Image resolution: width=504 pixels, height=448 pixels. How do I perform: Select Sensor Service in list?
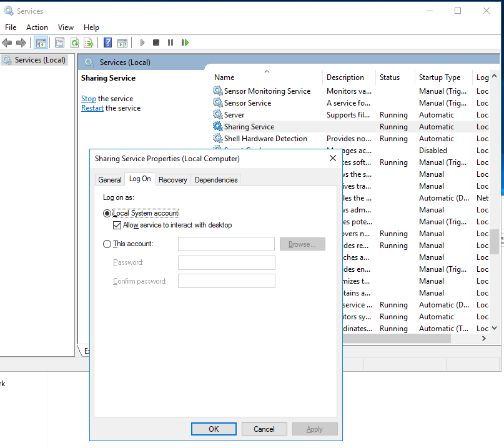click(x=247, y=103)
